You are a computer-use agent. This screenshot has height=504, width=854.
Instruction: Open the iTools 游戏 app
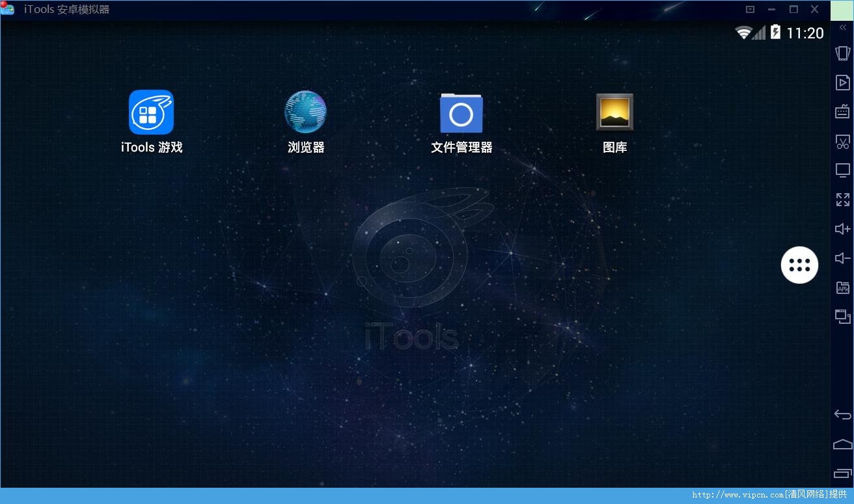click(x=151, y=112)
